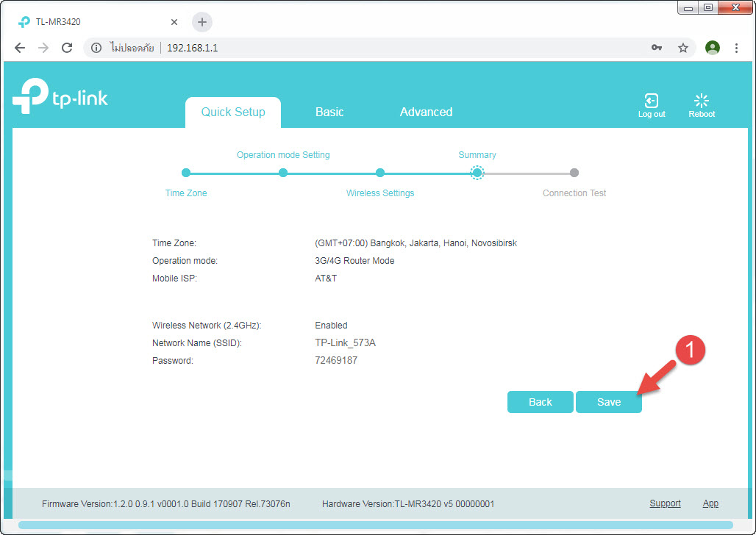Open the Chrome three-dot menu
The image size is (756, 535).
pos(736,48)
